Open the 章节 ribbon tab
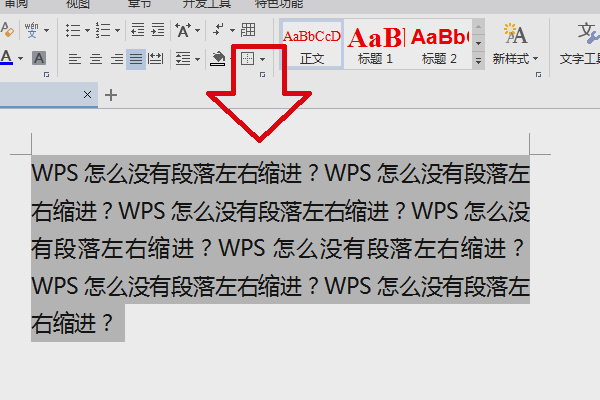600x400 pixels. coord(139,4)
